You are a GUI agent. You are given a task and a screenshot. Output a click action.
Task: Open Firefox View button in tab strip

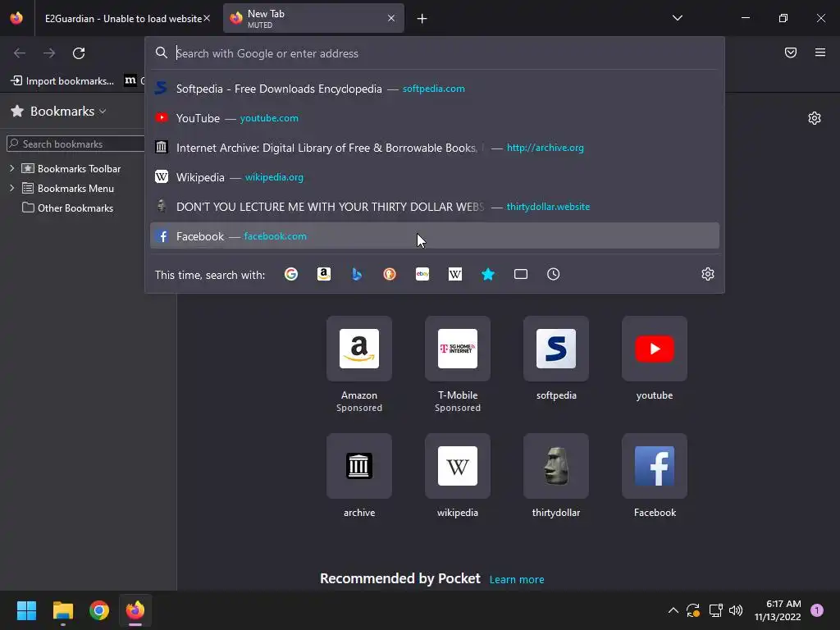tap(16, 18)
